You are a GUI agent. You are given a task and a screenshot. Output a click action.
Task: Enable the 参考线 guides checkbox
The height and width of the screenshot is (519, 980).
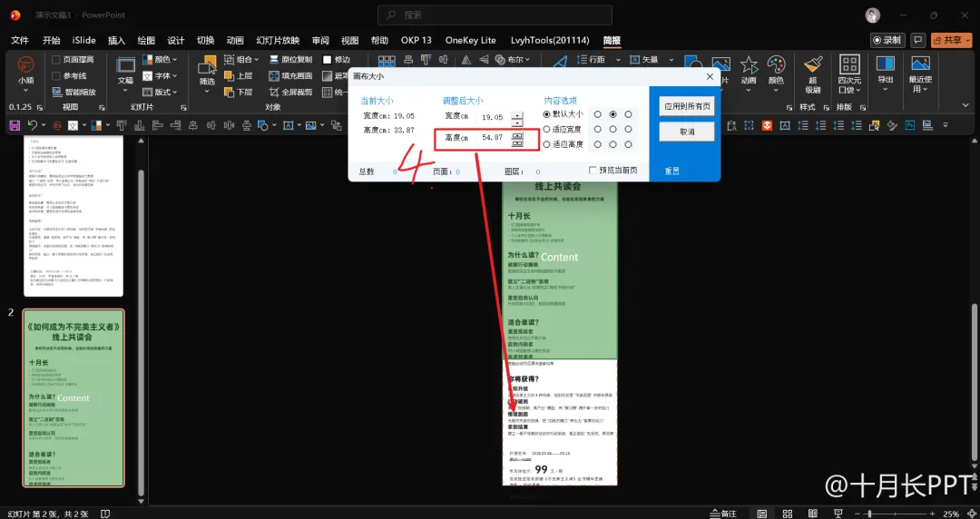coord(56,75)
